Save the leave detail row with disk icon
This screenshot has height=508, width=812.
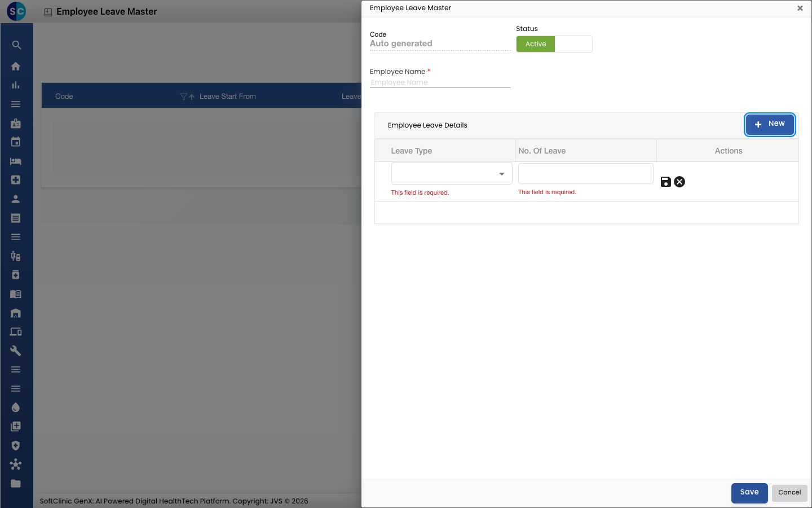pyautogui.click(x=666, y=182)
